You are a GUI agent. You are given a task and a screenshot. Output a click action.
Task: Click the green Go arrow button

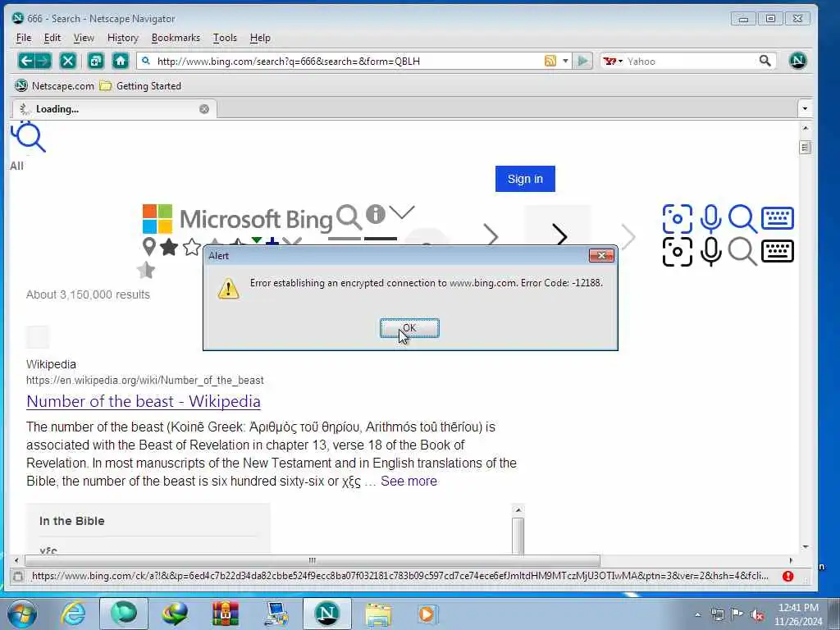(x=582, y=61)
